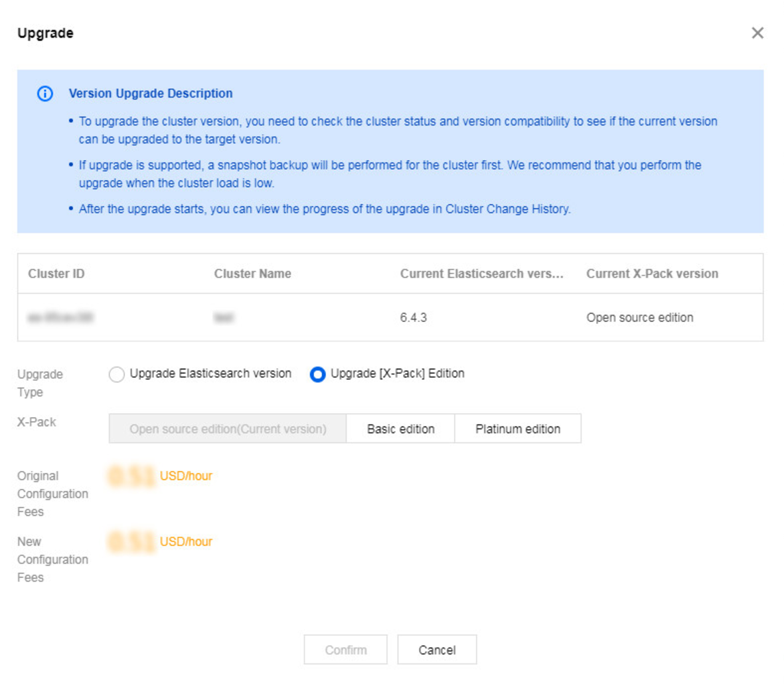The height and width of the screenshot is (684, 784).
Task: Click the Cluster Name column header
Action: 252,274
